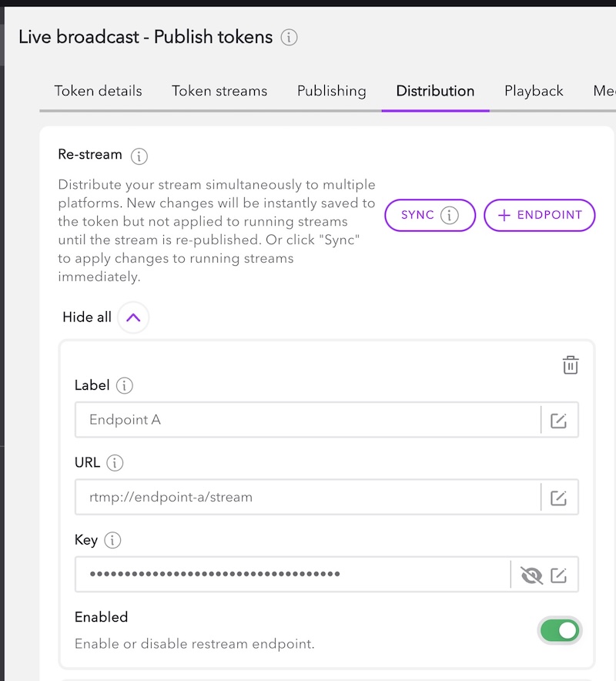Go to the Publishing tab
Screen dimensions: 616x681
pyautogui.click(x=331, y=91)
